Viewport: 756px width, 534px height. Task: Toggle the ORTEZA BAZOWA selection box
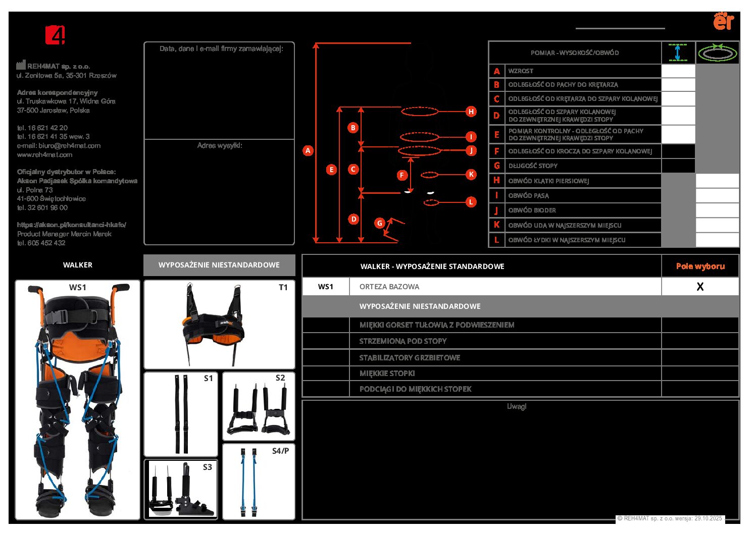click(700, 287)
